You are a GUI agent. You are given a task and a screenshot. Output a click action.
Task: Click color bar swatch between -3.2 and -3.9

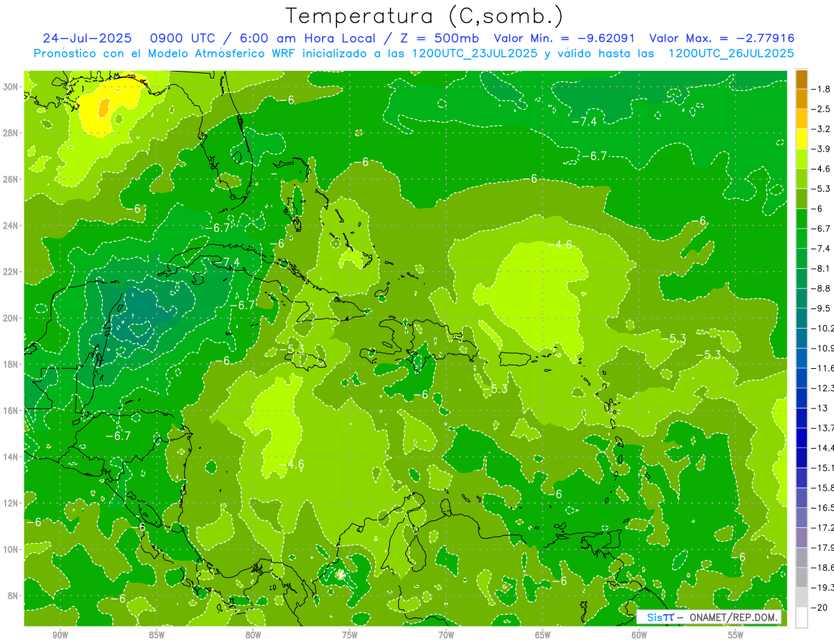pyautogui.click(x=801, y=138)
